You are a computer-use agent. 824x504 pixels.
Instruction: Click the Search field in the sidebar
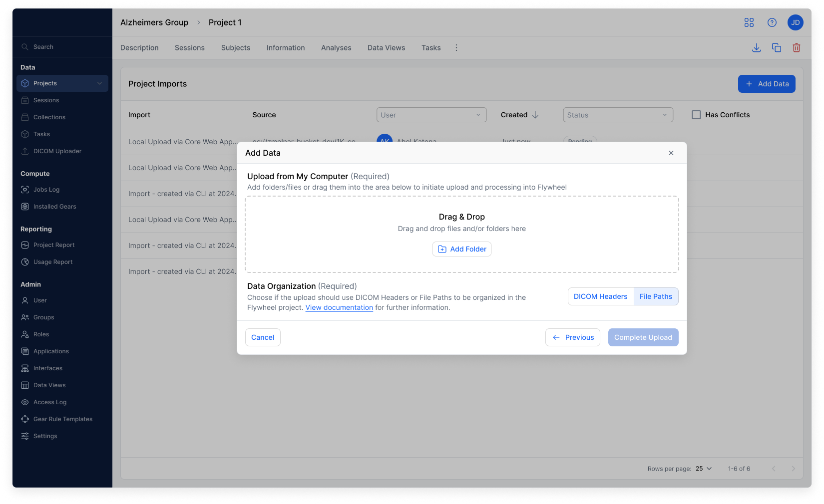[x=62, y=47]
